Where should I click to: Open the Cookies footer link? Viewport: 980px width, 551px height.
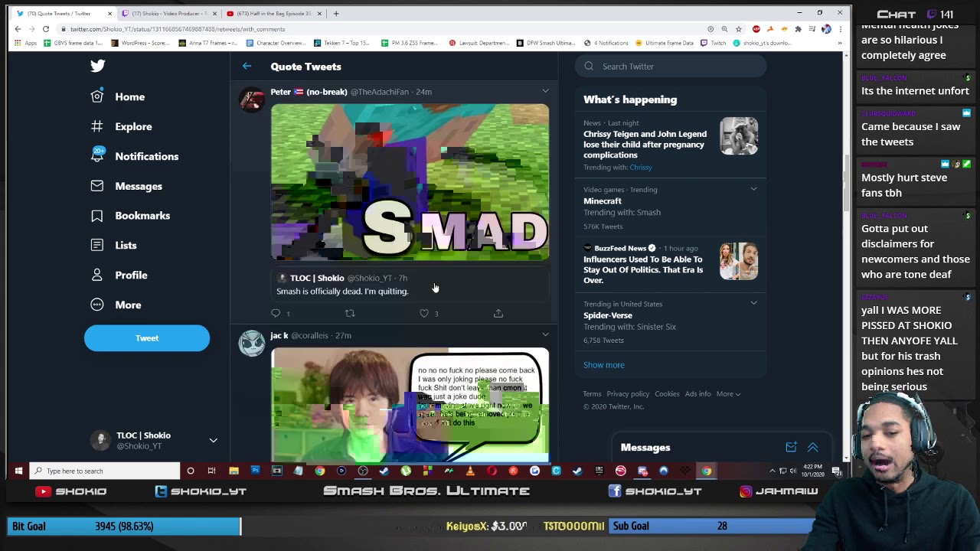point(667,394)
